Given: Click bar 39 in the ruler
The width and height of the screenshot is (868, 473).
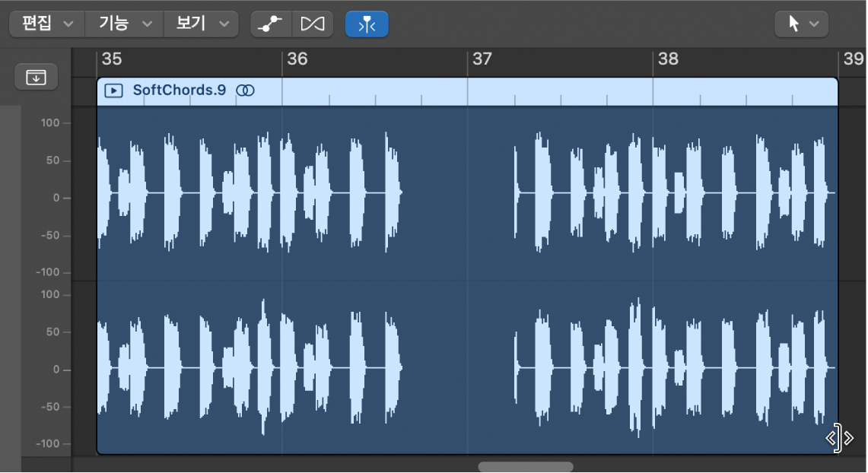Looking at the screenshot, I should point(854,59).
